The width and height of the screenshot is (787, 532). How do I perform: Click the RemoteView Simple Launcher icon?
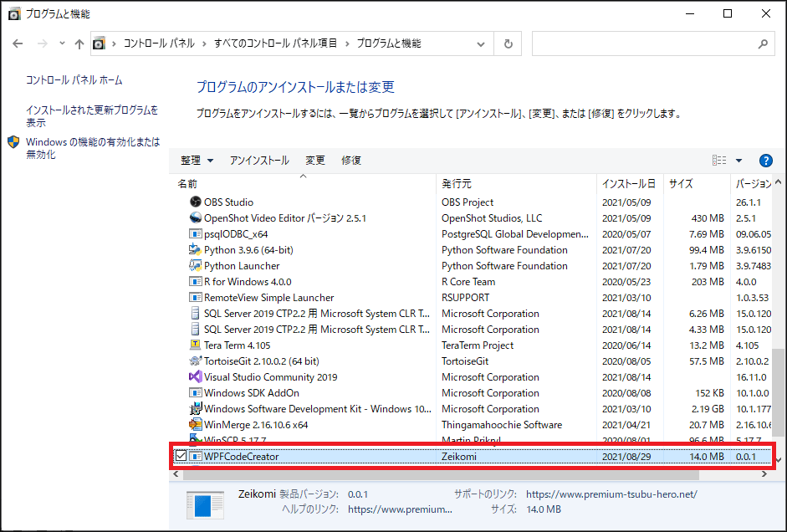195,298
